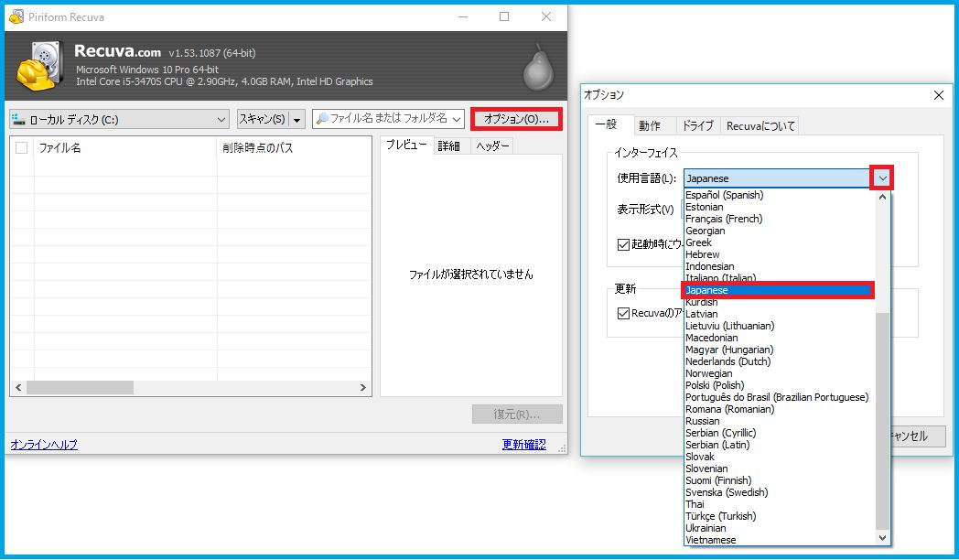Switch to the 詳細 tab
Viewport: 959px width, 560px height.
449,145
